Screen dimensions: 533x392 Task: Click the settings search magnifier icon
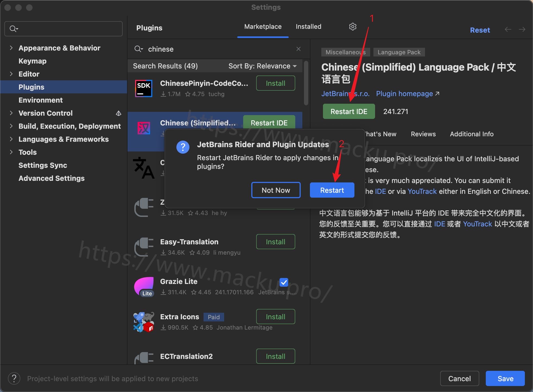coord(14,29)
